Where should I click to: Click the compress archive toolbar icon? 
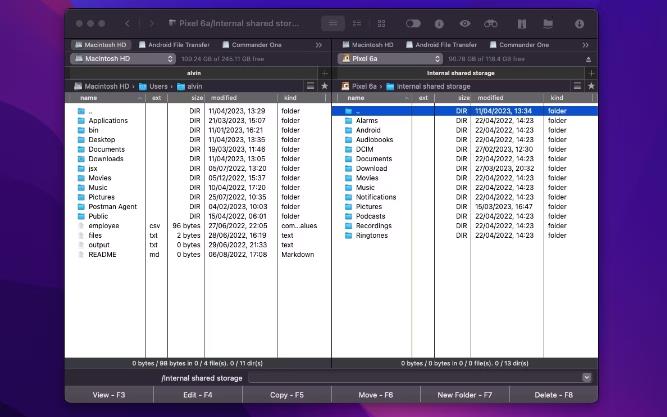point(522,24)
